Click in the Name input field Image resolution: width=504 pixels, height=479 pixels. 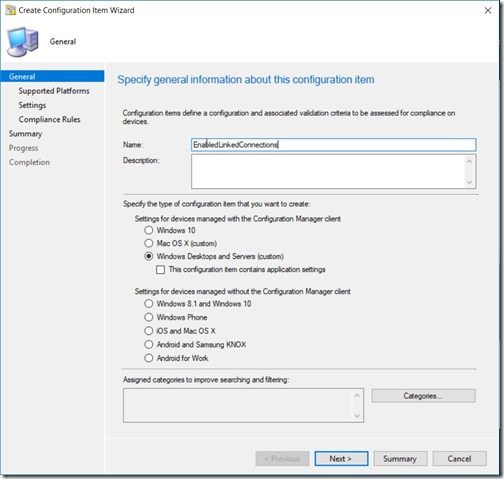pyautogui.click(x=333, y=145)
